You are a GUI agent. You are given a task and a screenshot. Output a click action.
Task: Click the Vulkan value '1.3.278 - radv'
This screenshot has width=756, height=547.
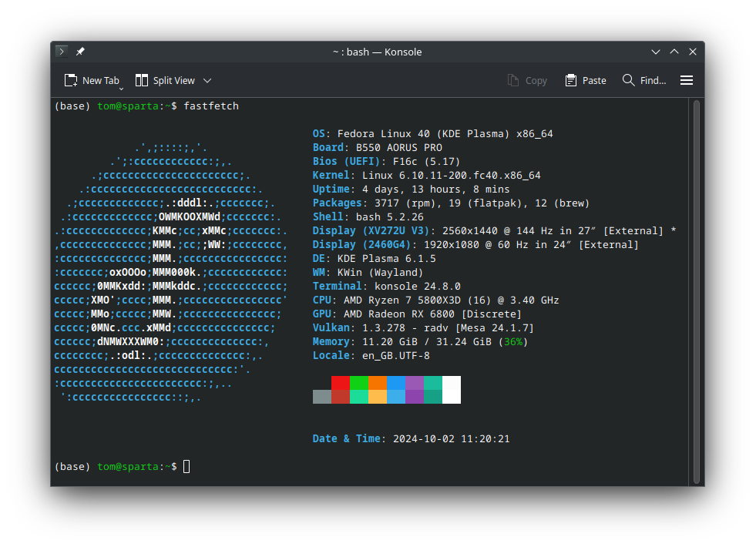point(405,328)
